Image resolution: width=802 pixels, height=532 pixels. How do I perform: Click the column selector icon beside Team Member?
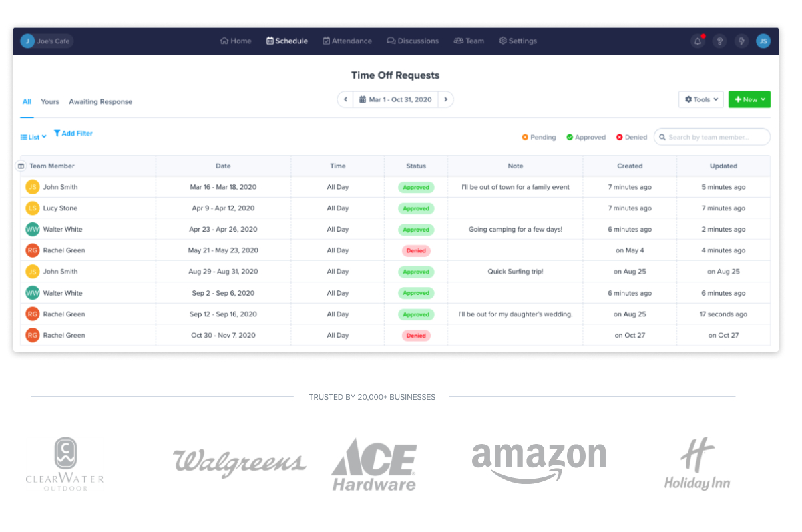tap(21, 166)
